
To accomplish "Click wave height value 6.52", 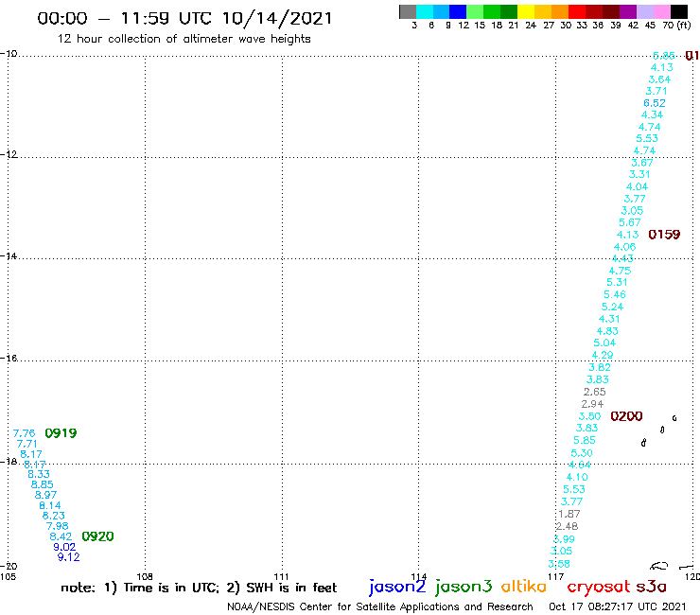I will click(x=655, y=103).
